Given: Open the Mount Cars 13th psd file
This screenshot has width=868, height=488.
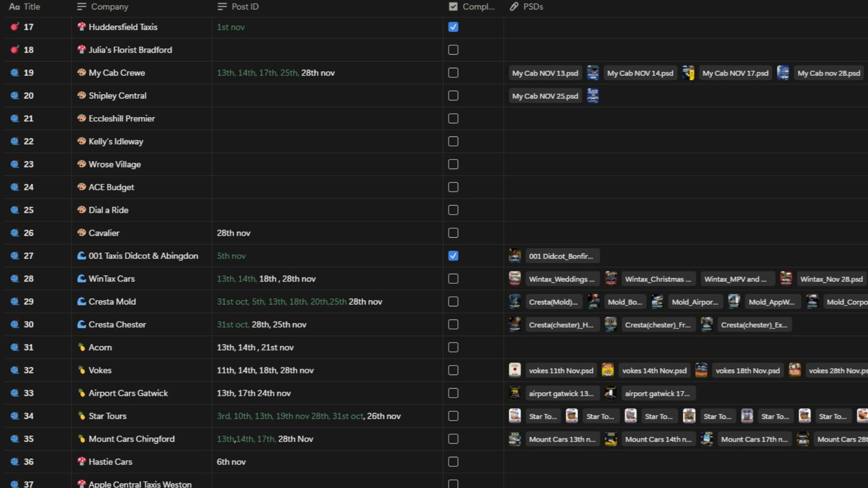Looking at the screenshot, I should [x=562, y=439].
